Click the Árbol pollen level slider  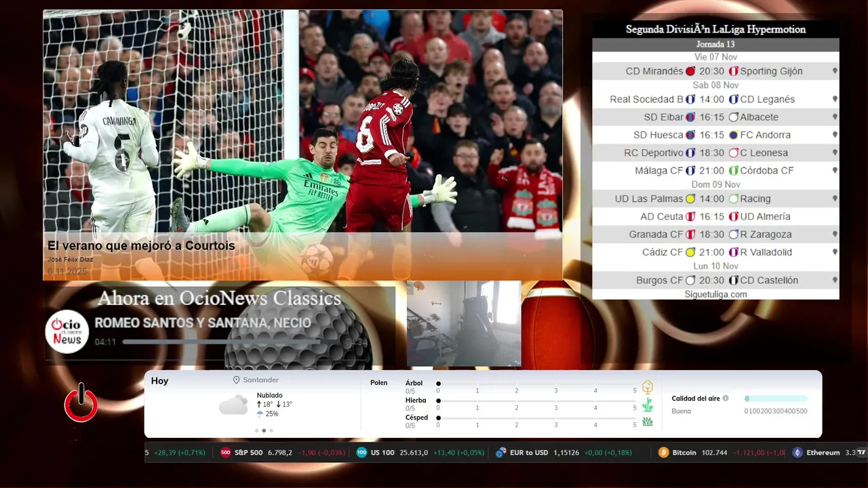tap(536, 384)
